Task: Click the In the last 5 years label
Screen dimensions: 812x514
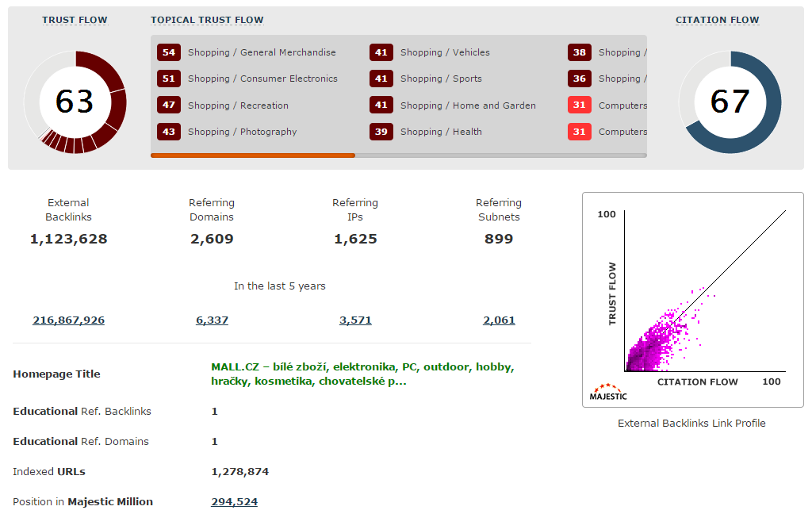Action: pos(280,286)
